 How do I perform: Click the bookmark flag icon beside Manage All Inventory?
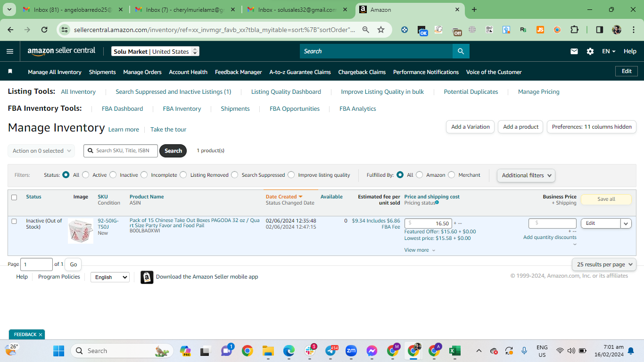10,72
